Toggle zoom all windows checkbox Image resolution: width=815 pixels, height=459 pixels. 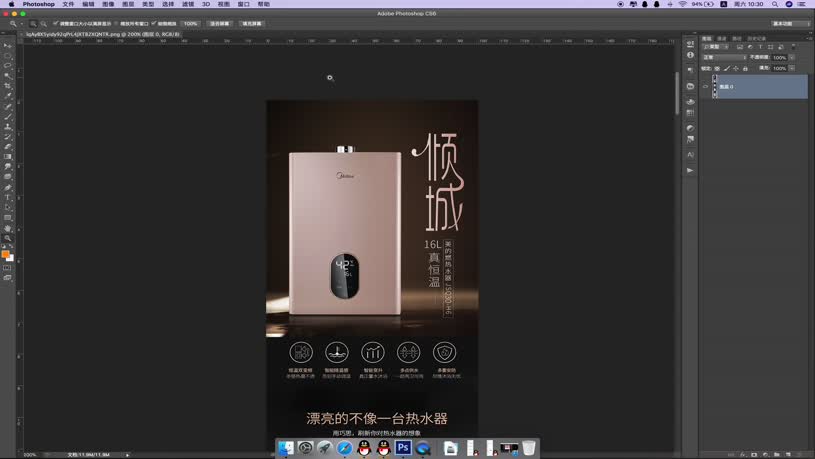click(x=116, y=23)
